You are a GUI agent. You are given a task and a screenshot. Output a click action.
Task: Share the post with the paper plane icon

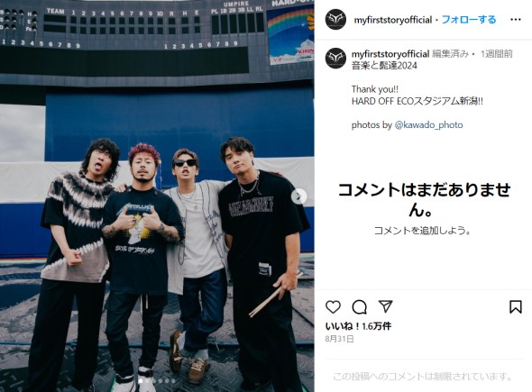[386, 306]
